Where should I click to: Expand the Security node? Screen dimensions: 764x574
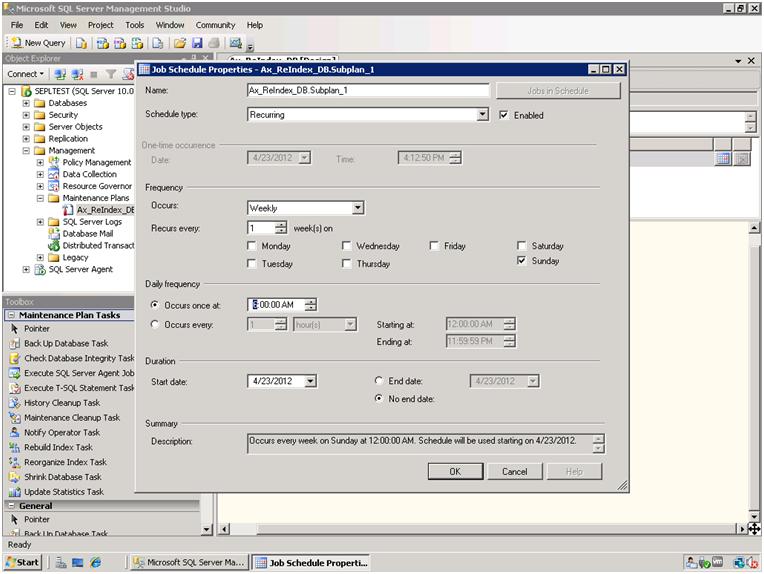(26, 115)
